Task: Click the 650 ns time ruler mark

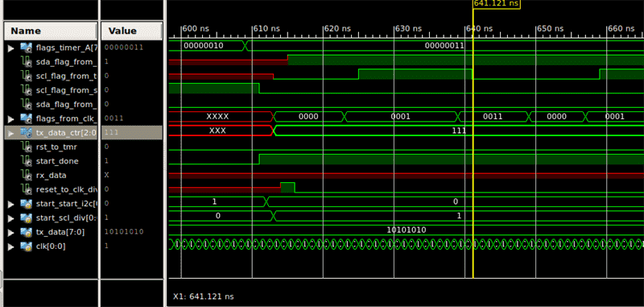Action: pos(551,29)
